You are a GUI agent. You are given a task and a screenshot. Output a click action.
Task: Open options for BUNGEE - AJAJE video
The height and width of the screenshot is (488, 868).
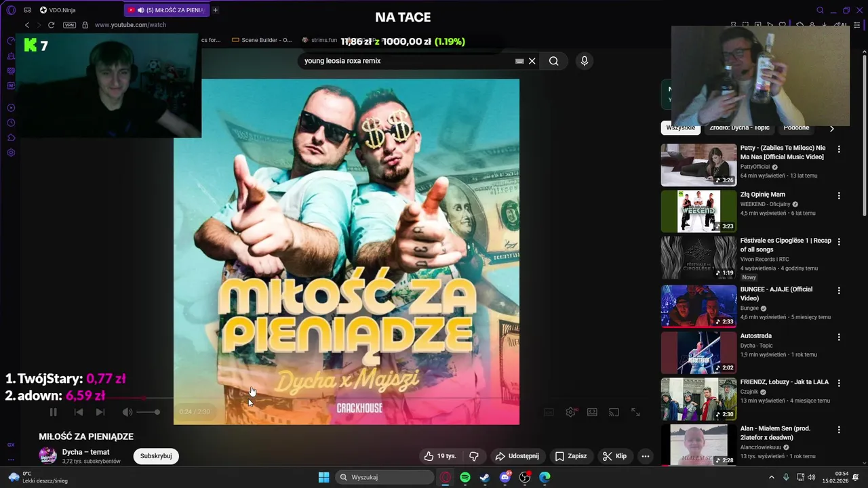coord(839,290)
